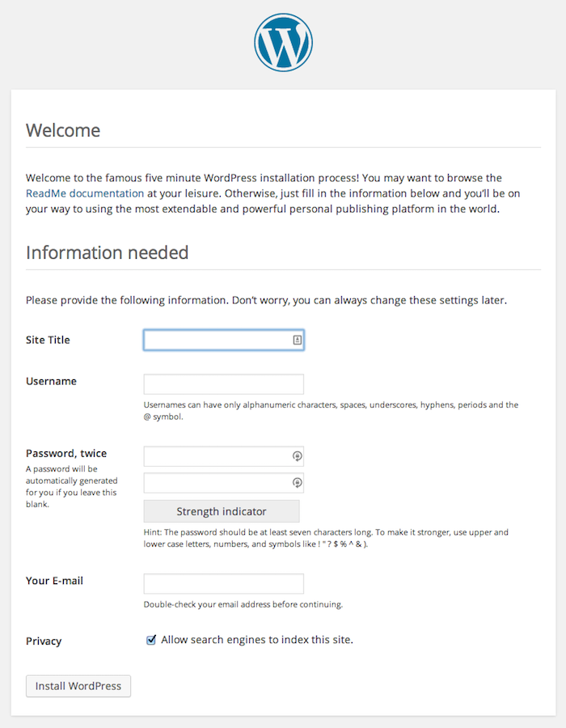566x728 pixels.
Task: Click the password hint about seven characters
Action: click(326, 538)
